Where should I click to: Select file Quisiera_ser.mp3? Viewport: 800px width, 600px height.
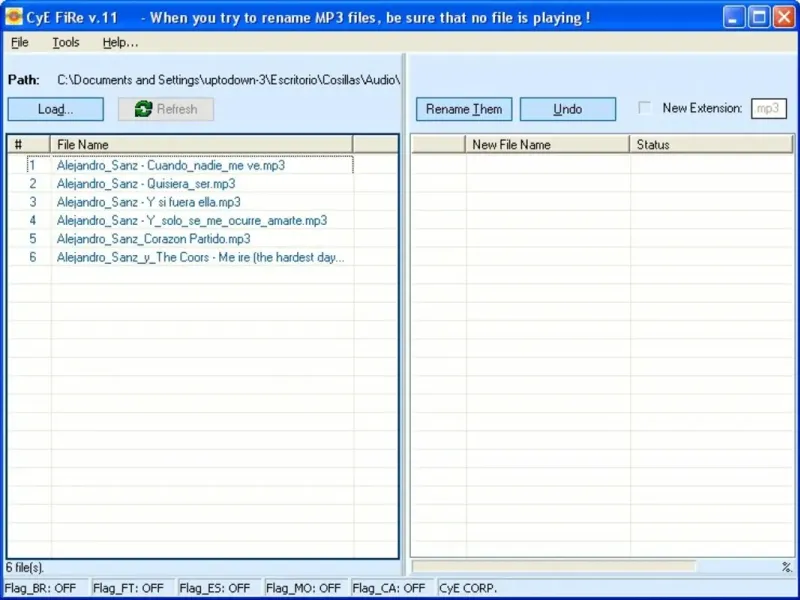pyautogui.click(x=146, y=184)
